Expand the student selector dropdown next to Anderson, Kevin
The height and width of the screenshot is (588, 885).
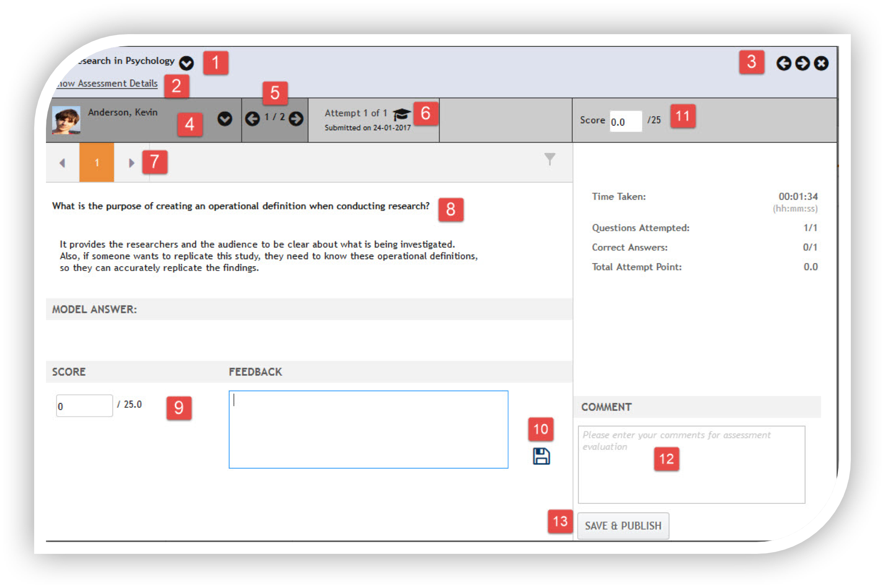[x=225, y=119]
